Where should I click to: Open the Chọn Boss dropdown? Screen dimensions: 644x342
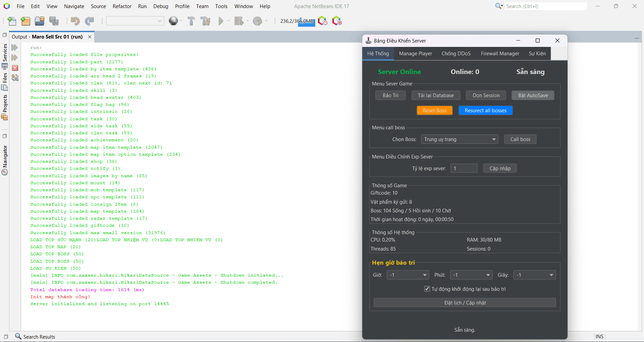click(x=460, y=139)
